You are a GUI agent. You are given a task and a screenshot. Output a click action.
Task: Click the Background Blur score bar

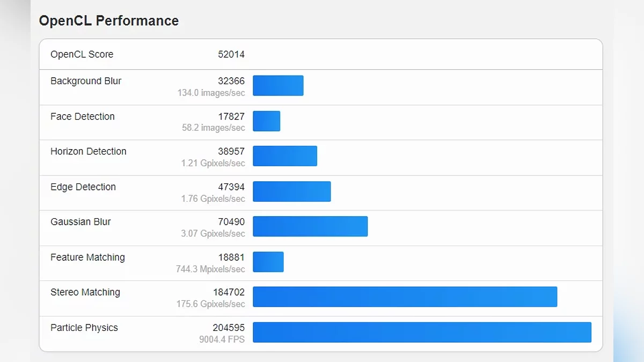pyautogui.click(x=278, y=86)
